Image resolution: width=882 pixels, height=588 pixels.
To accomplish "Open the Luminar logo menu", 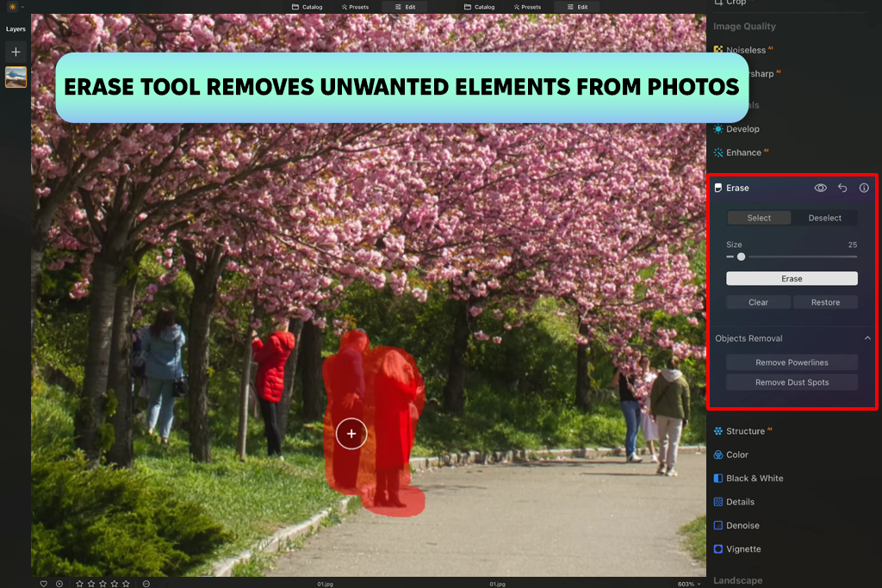I will (x=12, y=7).
